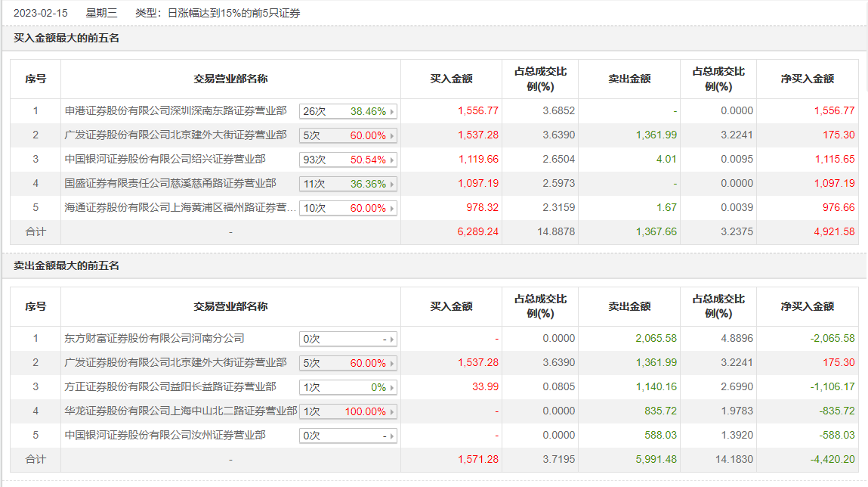Open 申港证券深圳深南东路证券营业部 link
The height and width of the screenshot is (487, 868).
176,111
